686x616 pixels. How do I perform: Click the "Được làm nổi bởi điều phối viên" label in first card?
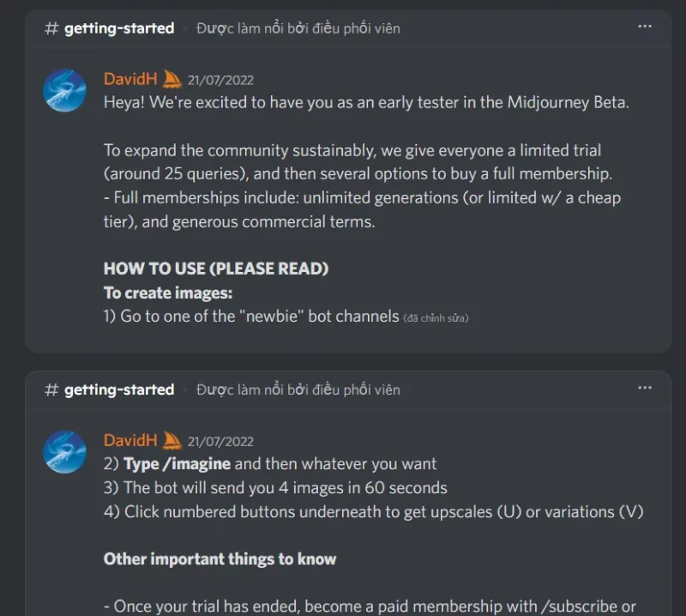tap(298, 28)
